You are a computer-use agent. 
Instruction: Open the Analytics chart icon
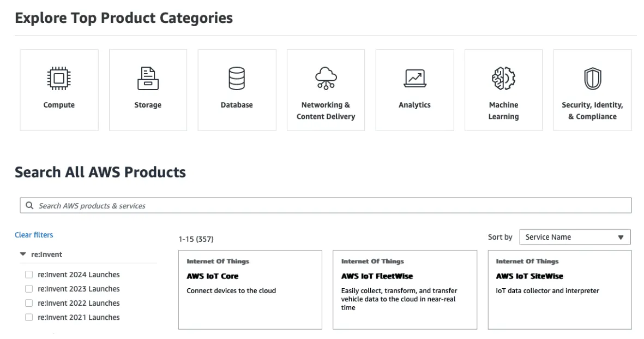(414, 79)
